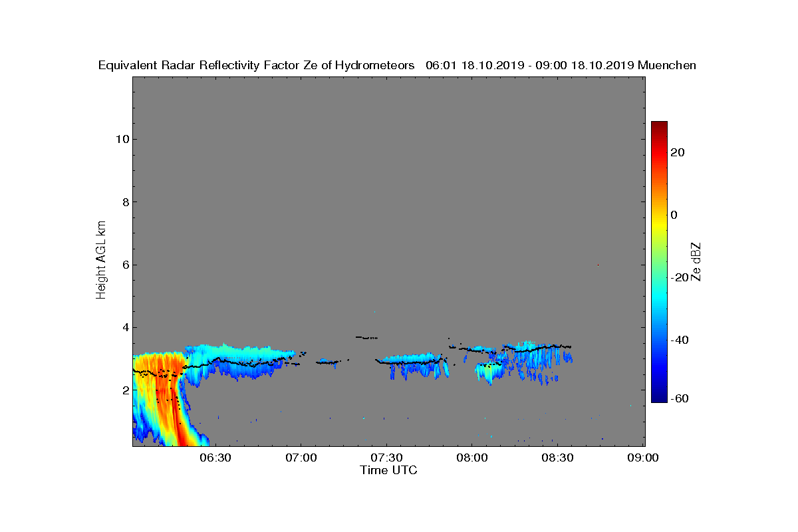Click the x-axis tick label '08:30'
Viewport: 798px width, 532px height.
tap(558, 458)
